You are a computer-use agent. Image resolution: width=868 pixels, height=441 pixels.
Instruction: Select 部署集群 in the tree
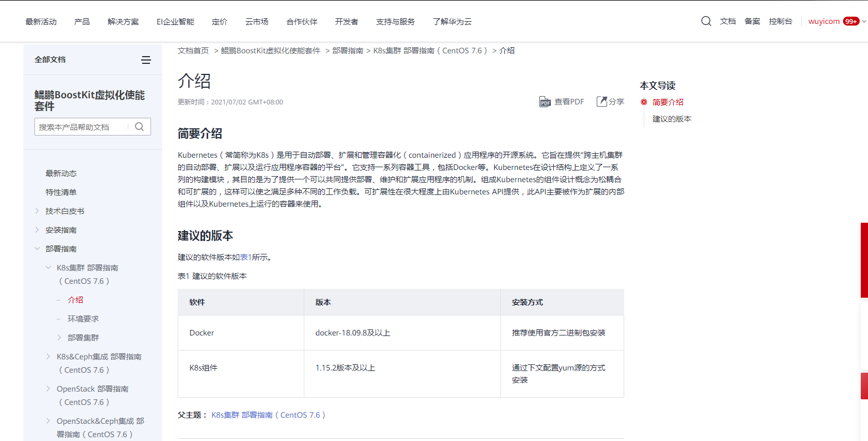[x=83, y=338]
